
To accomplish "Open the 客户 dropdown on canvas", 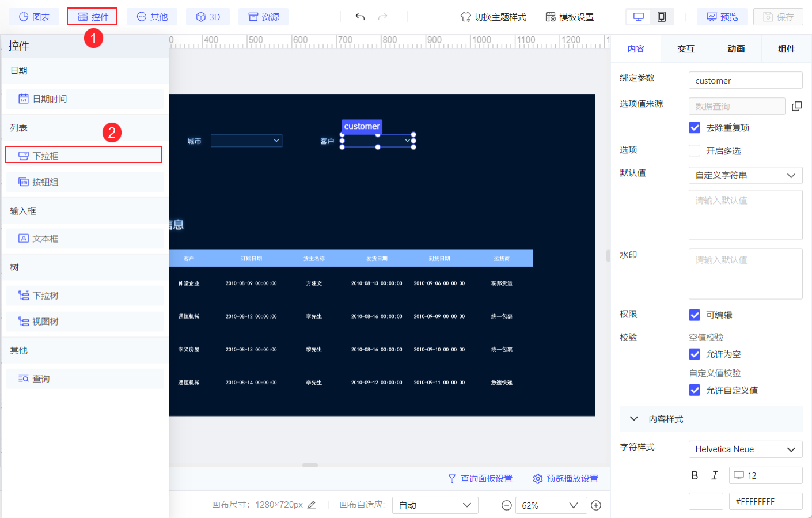I will (x=378, y=141).
